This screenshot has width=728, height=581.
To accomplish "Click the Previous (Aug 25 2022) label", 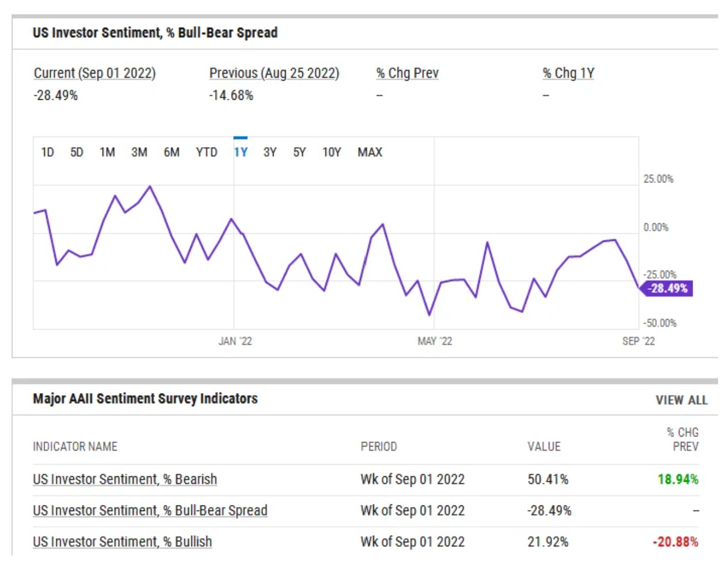I will pos(274,73).
